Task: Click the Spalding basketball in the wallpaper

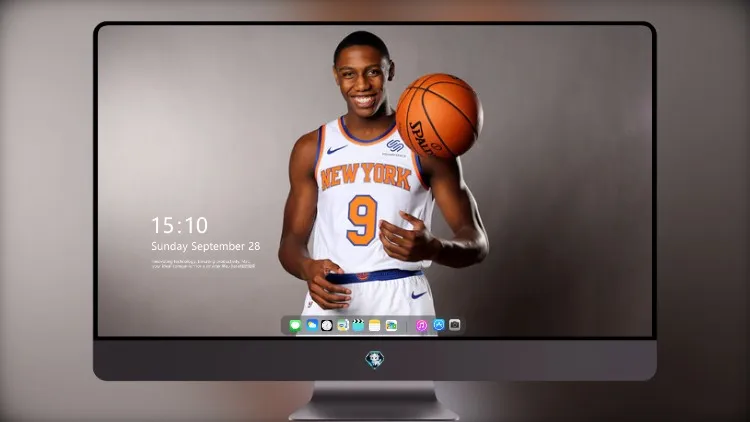Action: [x=439, y=115]
